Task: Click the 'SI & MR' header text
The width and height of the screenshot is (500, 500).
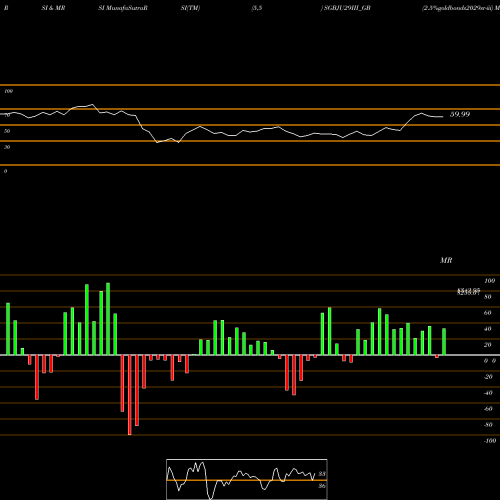Action: [53, 8]
